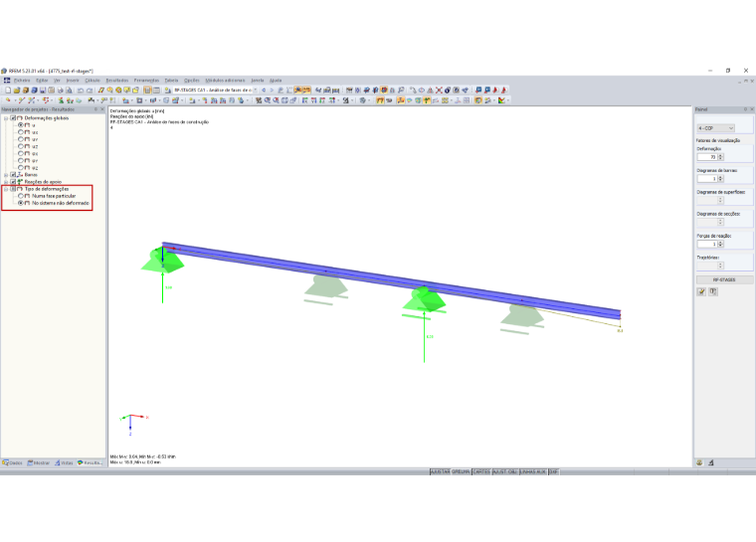Toggle Reações de apoio checkbox
This screenshot has width=756, height=542.
pyautogui.click(x=13, y=182)
